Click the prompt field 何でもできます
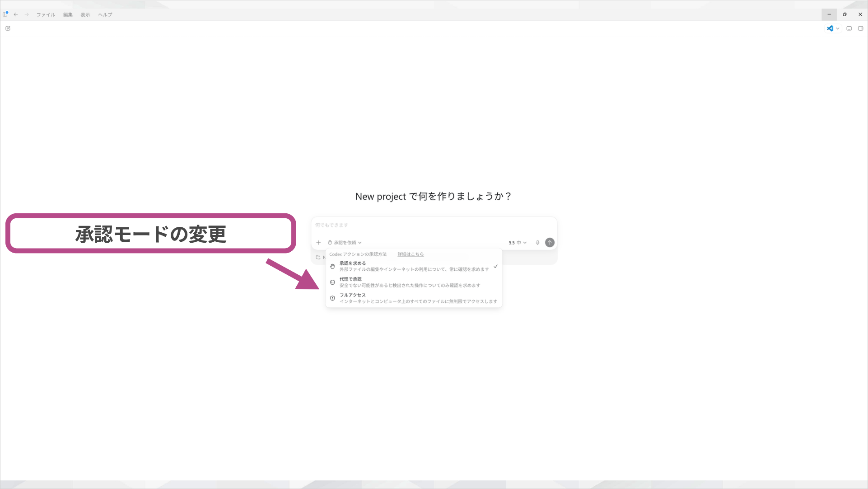The width and height of the screenshot is (868, 489). pos(434,225)
